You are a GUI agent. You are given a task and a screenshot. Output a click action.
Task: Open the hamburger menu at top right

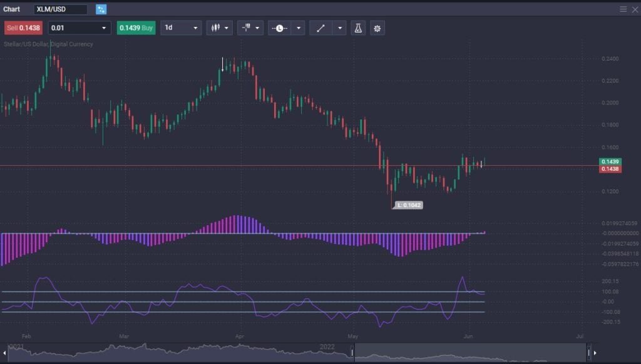click(x=624, y=9)
